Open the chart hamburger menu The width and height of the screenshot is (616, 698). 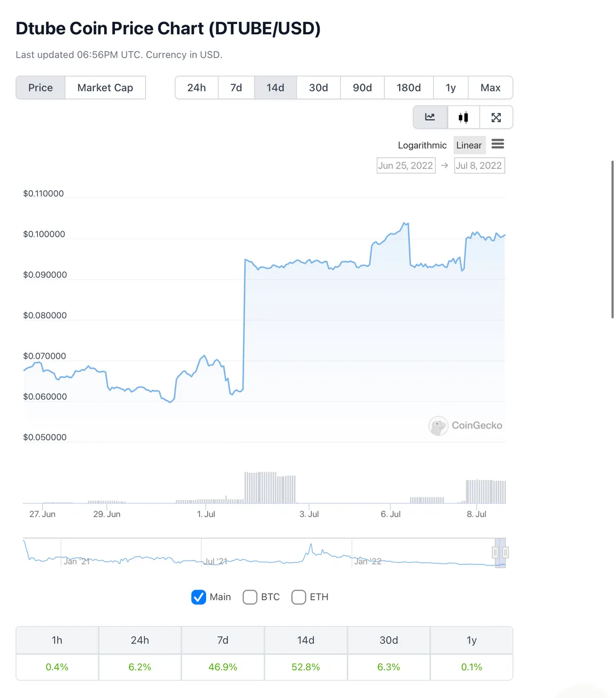click(x=498, y=144)
